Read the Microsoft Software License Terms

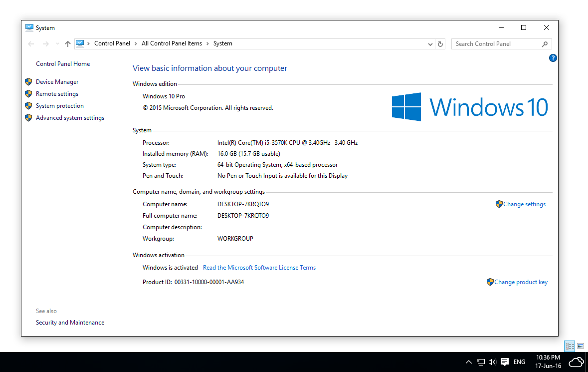tap(259, 268)
